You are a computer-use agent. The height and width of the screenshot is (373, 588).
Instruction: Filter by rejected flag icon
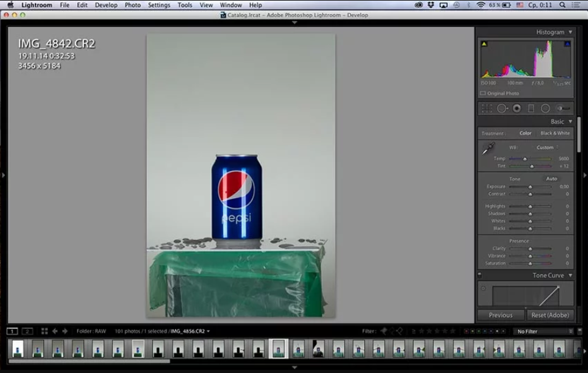pyautogui.click(x=400, y=331)
